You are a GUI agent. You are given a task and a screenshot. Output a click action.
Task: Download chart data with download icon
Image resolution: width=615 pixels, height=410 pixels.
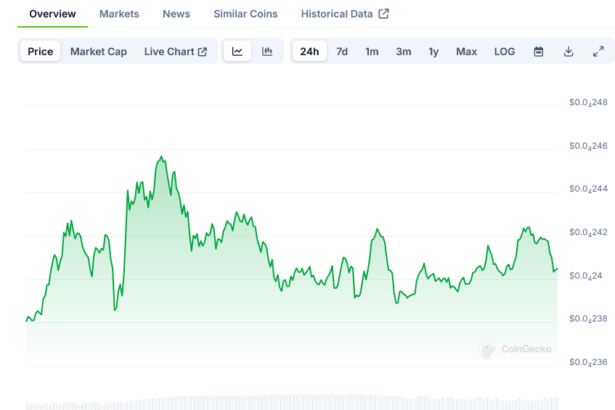pyautogui.click(x=568, y=51)
